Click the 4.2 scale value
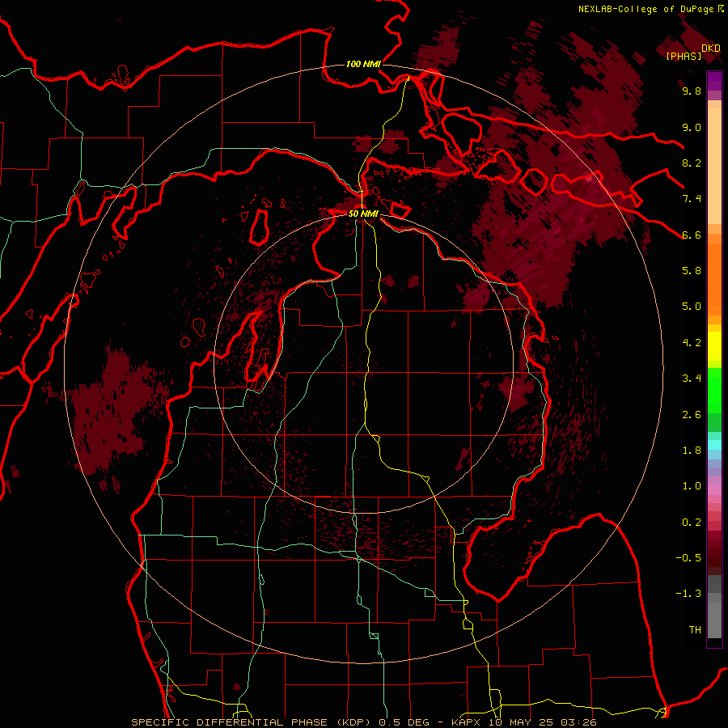Image resolution: width=728 pixels, height=728 pixels. coord(692,343)
